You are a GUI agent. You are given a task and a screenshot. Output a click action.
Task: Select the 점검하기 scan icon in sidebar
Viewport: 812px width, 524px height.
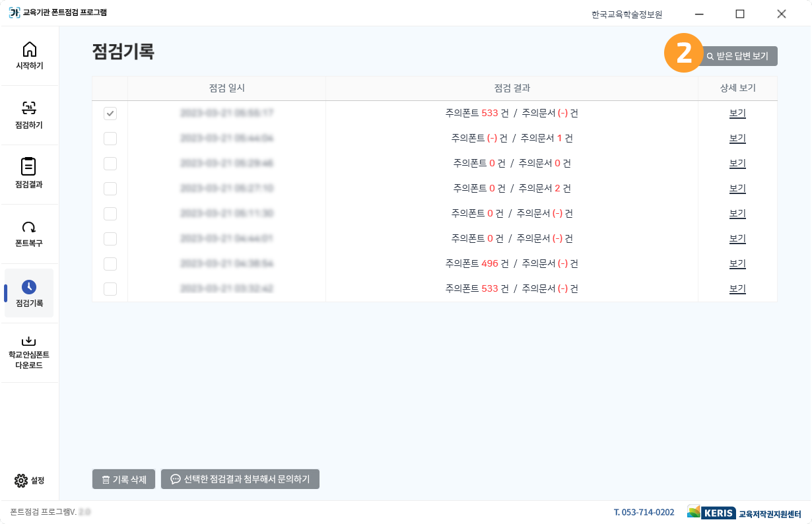29,109
